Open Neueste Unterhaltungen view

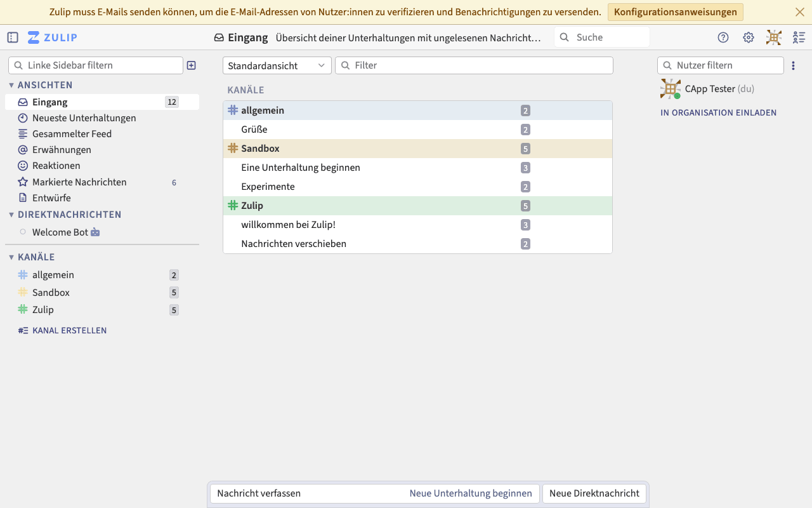click(102, 118)
